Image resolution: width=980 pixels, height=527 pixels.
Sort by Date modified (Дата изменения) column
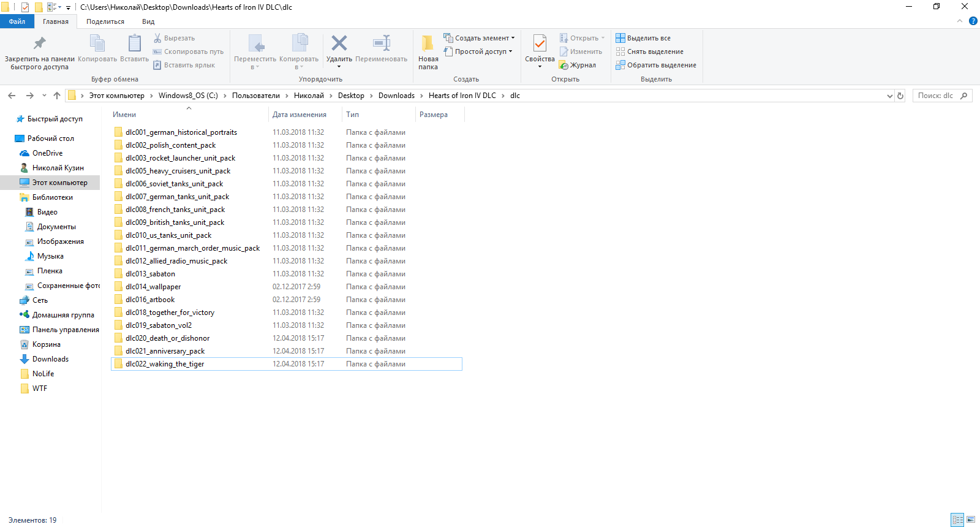[x=305, y=115]
